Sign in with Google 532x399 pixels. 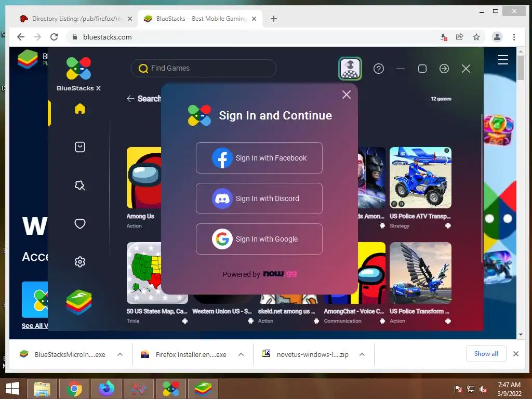point(259,239)
